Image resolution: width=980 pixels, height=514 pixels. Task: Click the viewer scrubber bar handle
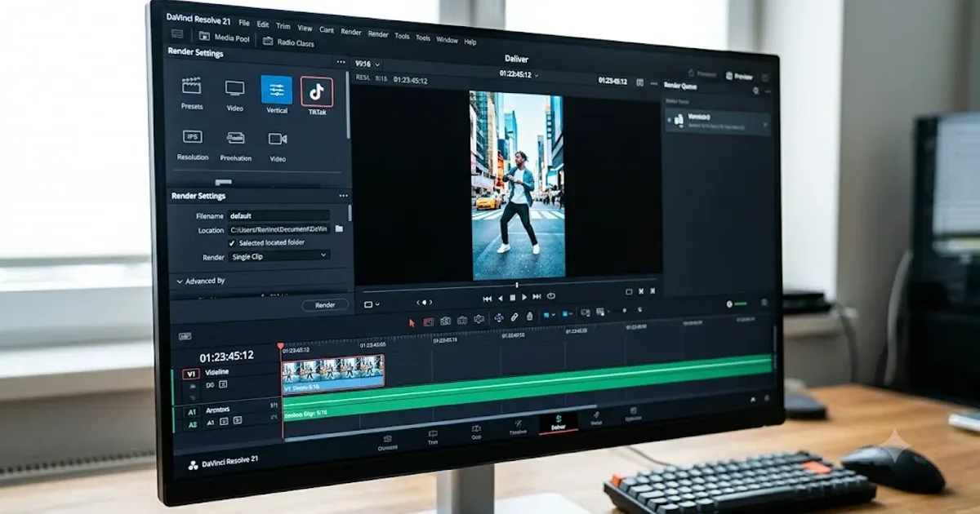[516, 285]
